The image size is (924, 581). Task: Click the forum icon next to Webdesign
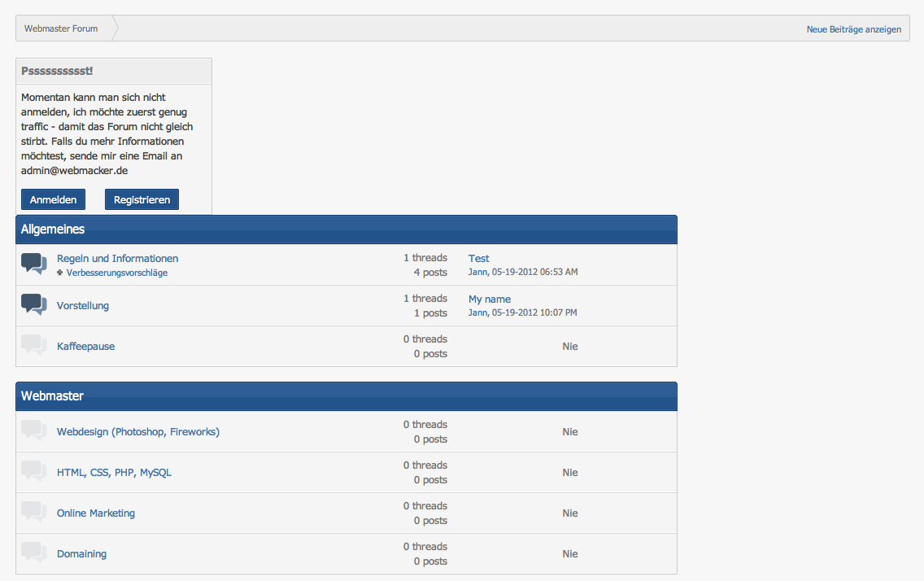34,430
